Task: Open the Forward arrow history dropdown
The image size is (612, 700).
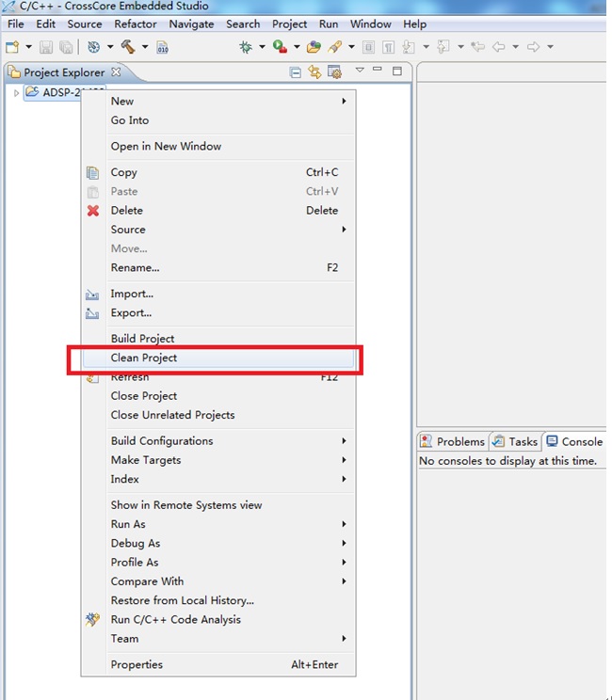Action: click(551, 47)
